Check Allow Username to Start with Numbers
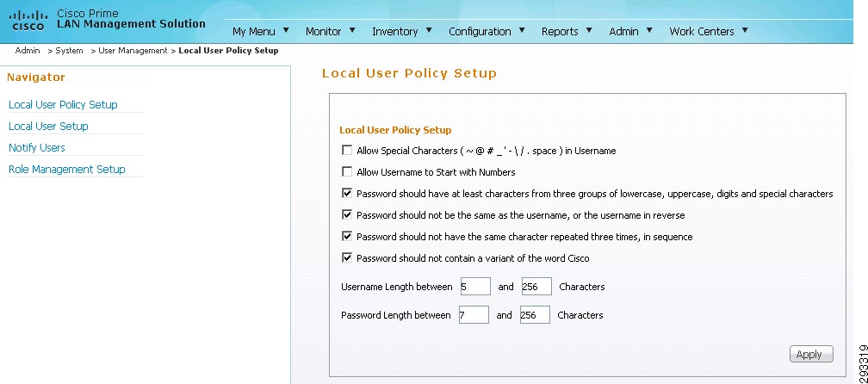This screenshot has width=868, height=384. coord(347,171)
